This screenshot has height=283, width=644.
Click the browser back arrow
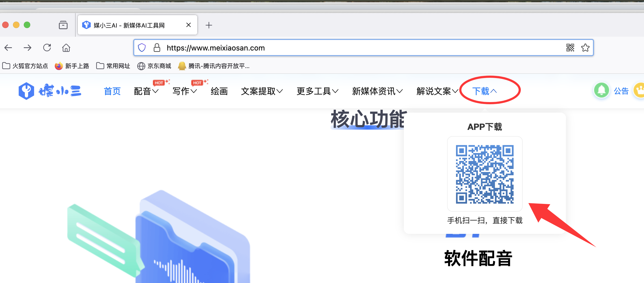[x=8, y=48]
